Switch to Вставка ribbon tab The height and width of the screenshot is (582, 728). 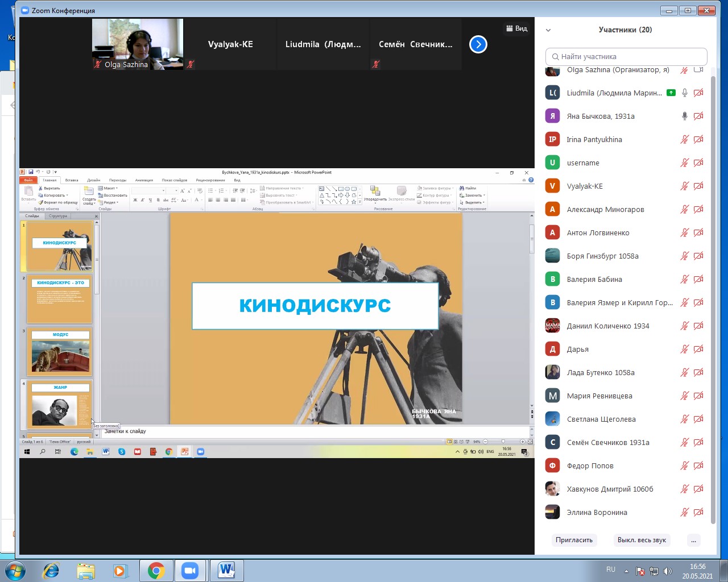coord(72,180)
